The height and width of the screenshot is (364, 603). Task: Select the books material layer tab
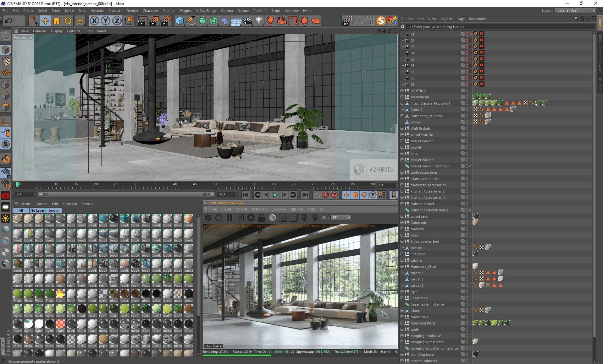pos(54,210)
